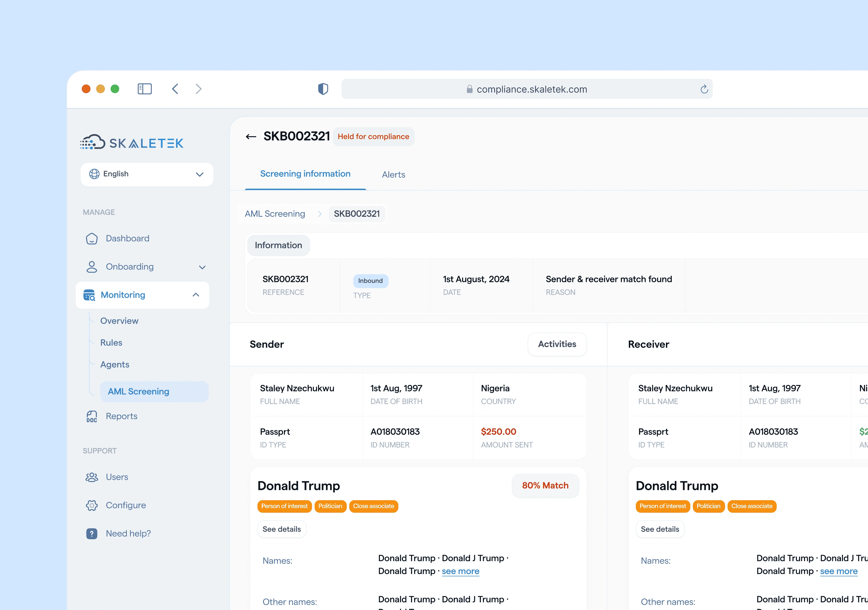Expand the Onboarding menu chevron

[202, 267]
